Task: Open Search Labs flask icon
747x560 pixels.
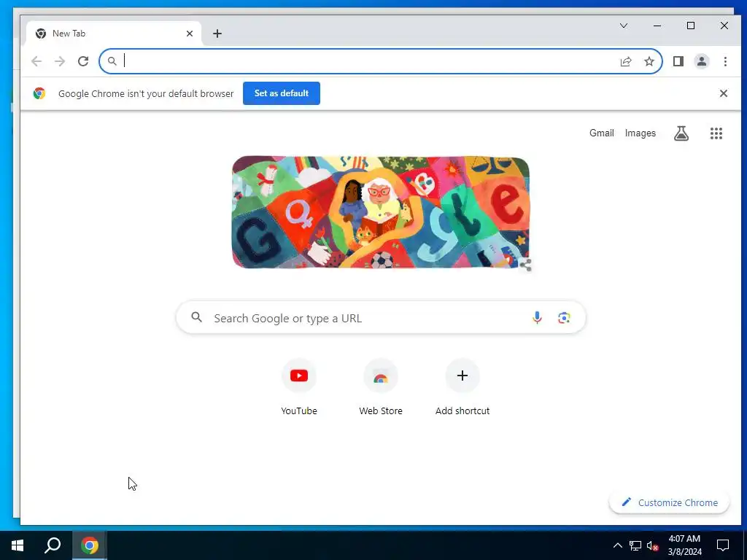Action: click(681, 133)
